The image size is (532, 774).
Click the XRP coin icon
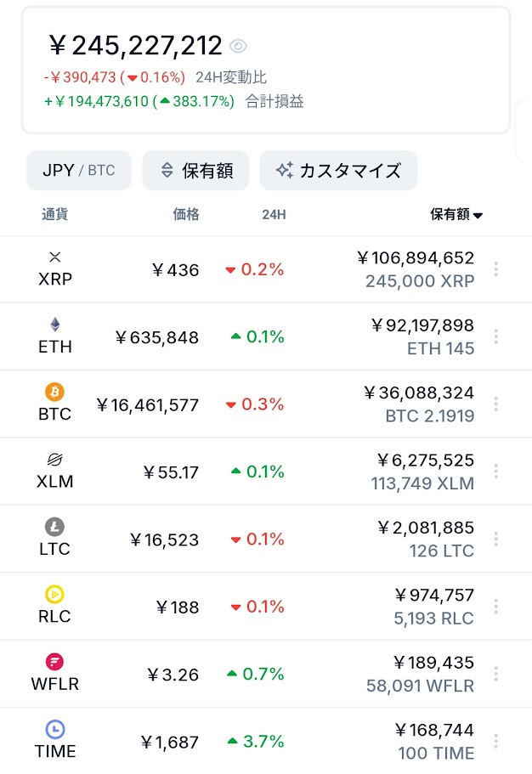55,257
